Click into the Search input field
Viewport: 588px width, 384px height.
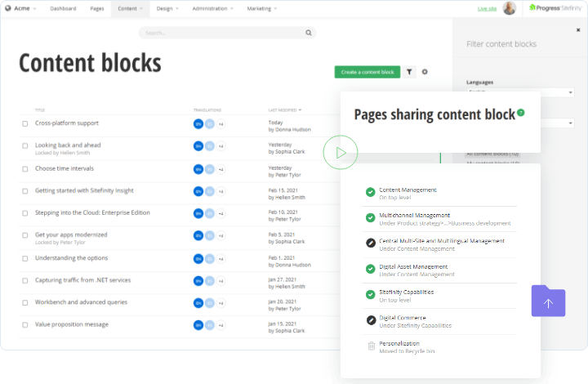click(x=220, y=33)
